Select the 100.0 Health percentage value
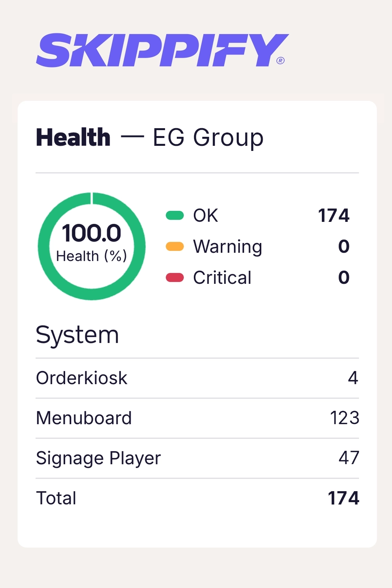Screen dimensions: 392x588 tap(91, 233)
